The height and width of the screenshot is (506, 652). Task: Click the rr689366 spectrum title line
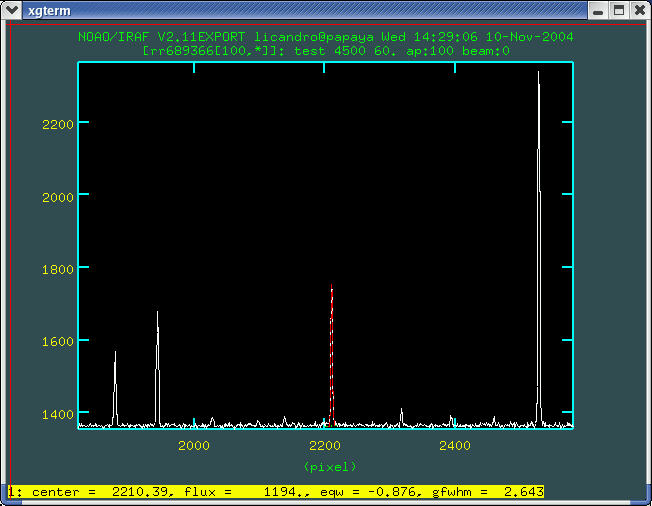click(x=325, y=49)
